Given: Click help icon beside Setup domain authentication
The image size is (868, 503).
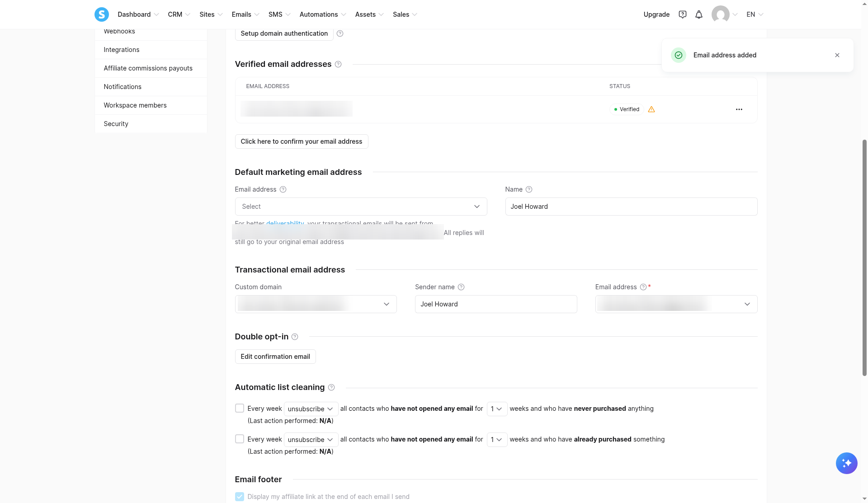Looking at the screenshot, I should (340, 33).
